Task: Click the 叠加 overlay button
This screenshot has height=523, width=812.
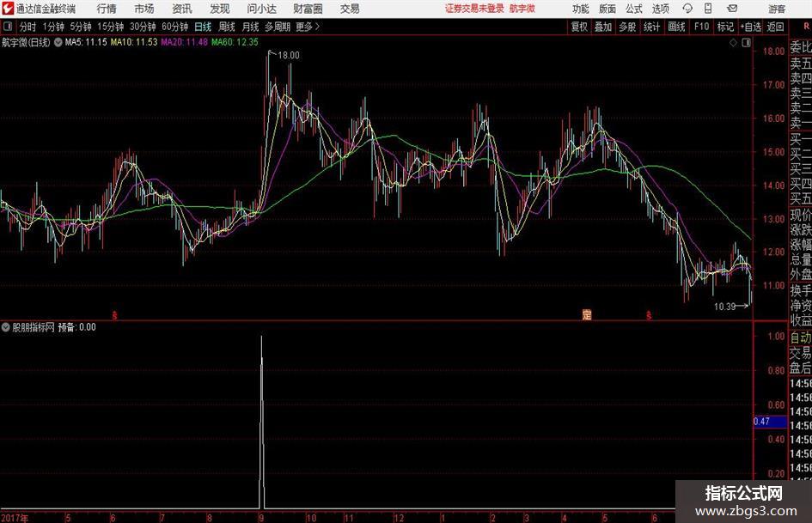Action: (x=603, y=27)
